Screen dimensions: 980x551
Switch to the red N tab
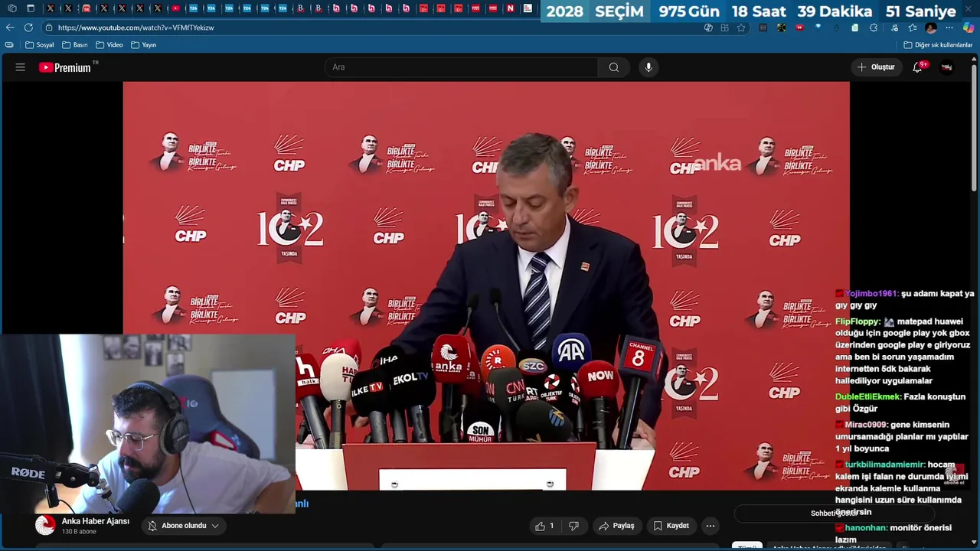pos(511,8)
